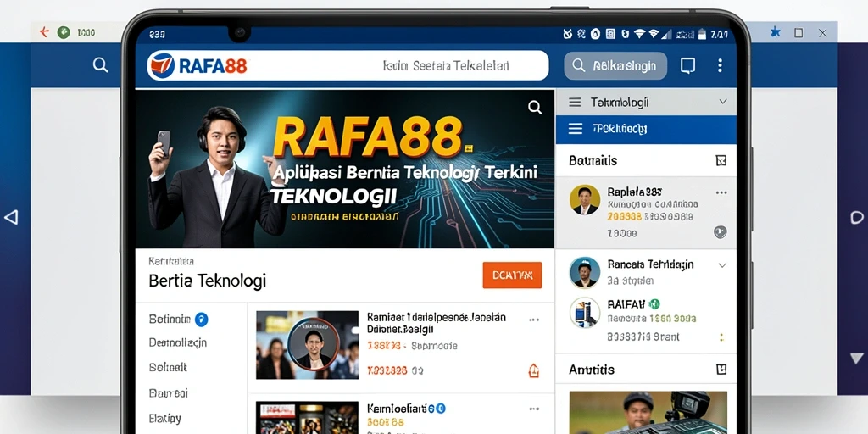Image resolution: width=868 pixels, height=434 pixels.
Task: Click the Bertia Teknologi heading
Action: coord(208,280)
